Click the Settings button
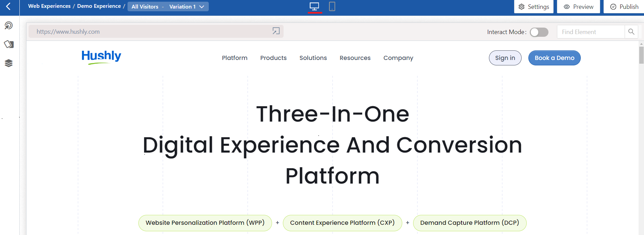The height and width of the screenshot is (235, 644). tap(534, 6)
